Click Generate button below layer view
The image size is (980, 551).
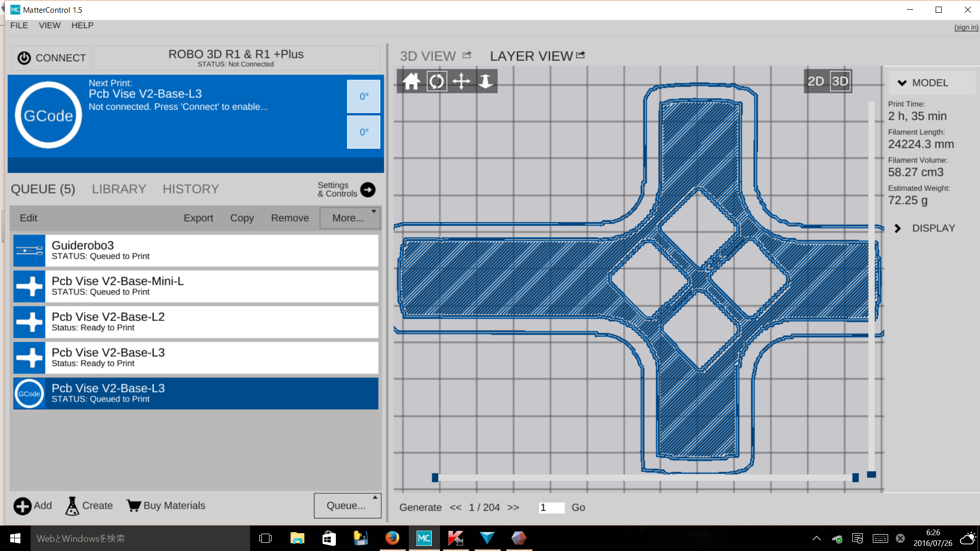click(x=421, y=508)
